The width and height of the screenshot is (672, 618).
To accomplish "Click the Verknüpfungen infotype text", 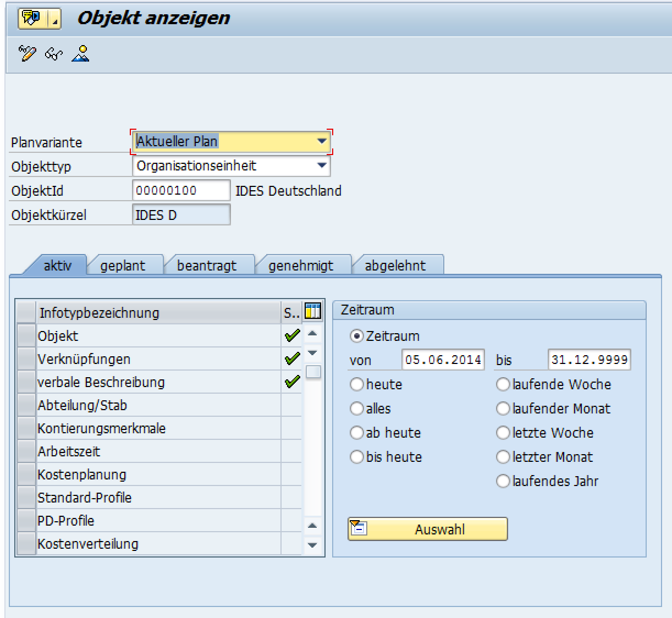I will pyautogui.click(x=84, y=359).
